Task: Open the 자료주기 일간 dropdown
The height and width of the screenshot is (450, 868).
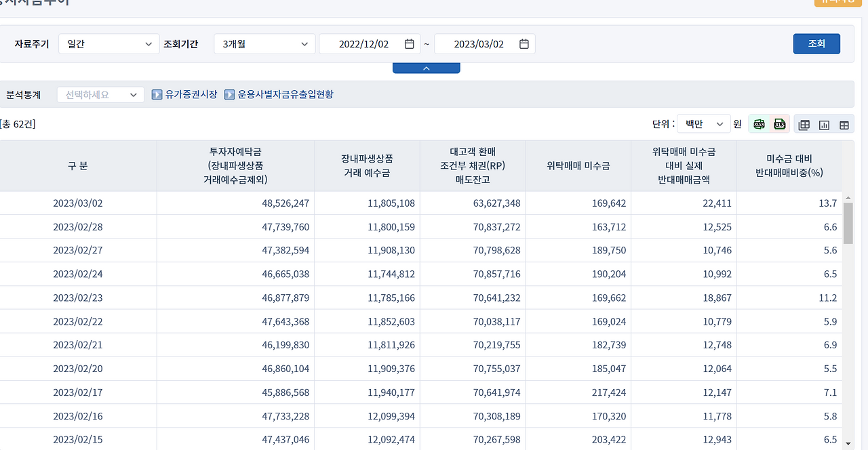Action: (x=108, y=44)
